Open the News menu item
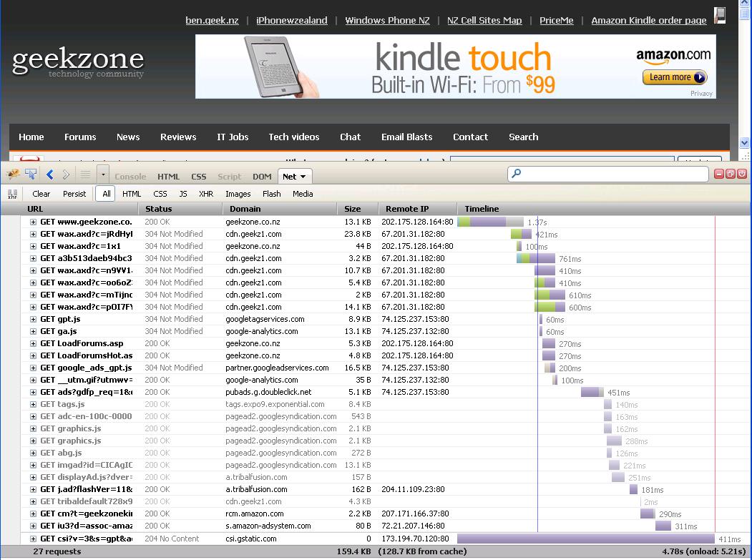Image resolution: width=752 pixels, height=560 pixels. click(x=128, y=137)
